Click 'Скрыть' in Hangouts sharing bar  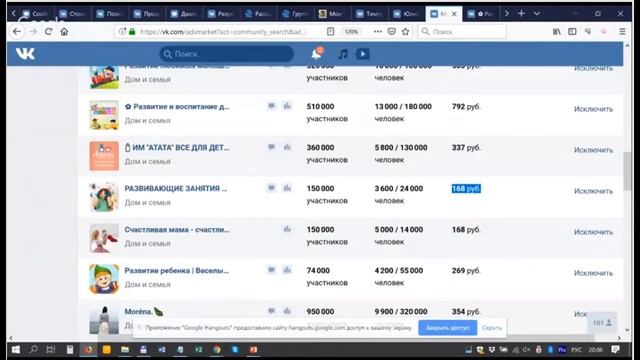point(492,328)
